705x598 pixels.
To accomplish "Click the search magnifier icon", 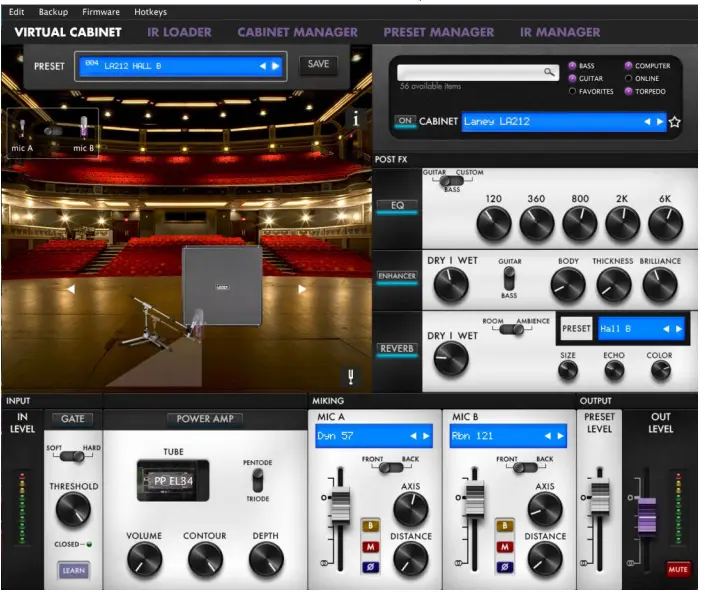I will [549, 72].
